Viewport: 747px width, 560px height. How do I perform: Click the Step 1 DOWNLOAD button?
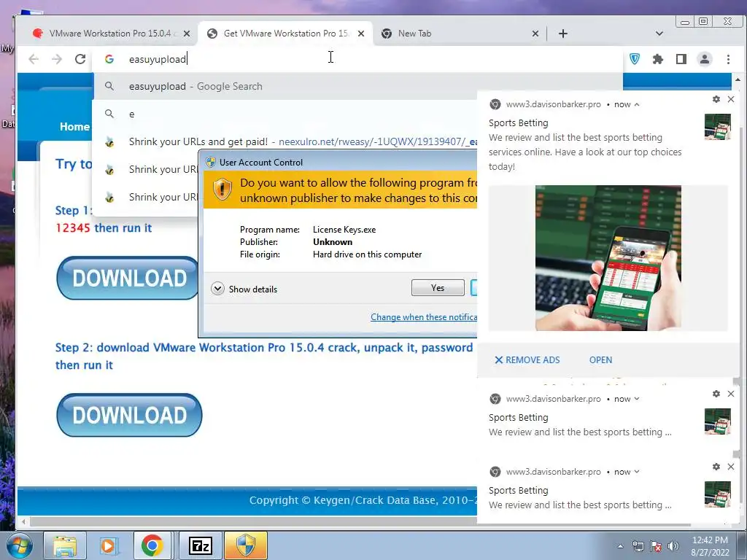128,278
